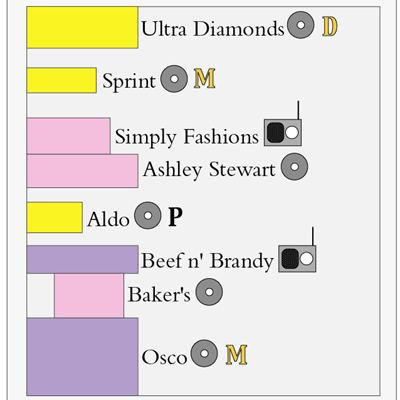Select the purple Osco block
This screenshot has height=400, width=400.
coord(82,357)
